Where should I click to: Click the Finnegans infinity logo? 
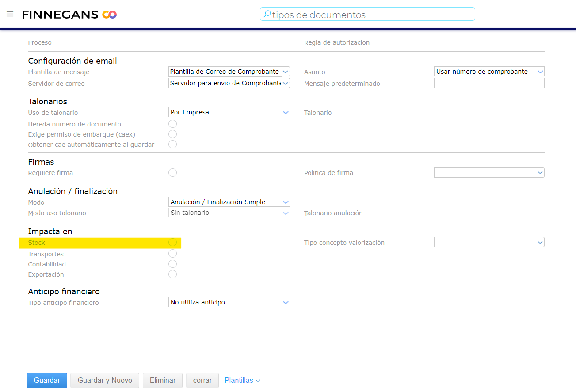click(x=109, y=15)
